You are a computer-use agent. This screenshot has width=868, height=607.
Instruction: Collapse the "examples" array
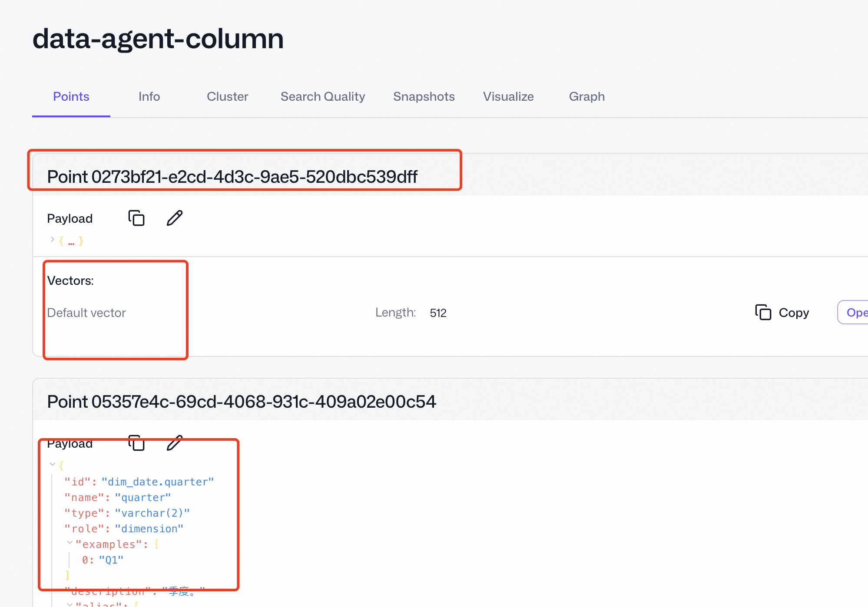tap(70, 543)
